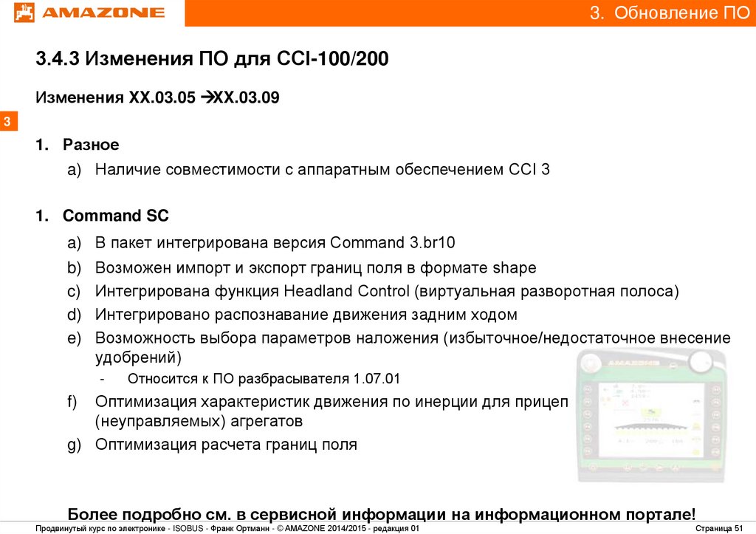756x534 pixels.
Task: Select the section heading 'Command SC'
Action: coord(116,216)
